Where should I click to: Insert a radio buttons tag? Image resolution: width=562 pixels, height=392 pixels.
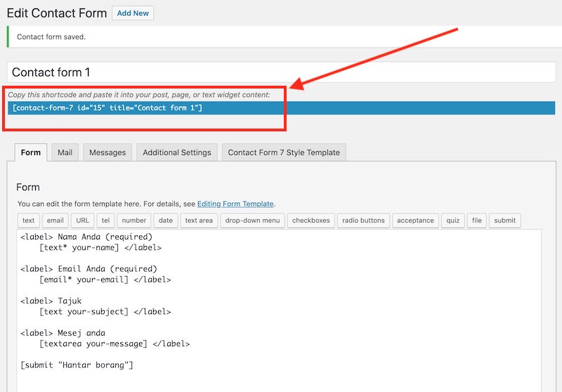(x=363, y=221)
